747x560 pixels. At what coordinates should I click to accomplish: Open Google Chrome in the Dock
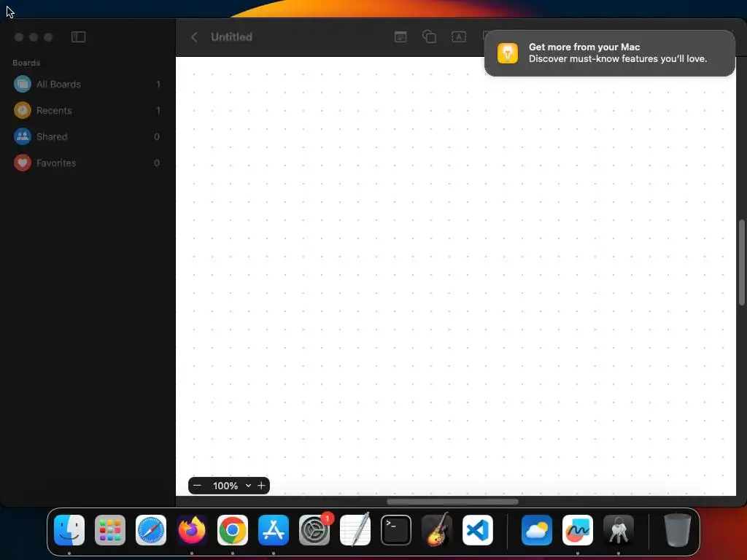pyautogui.click(x=233, y=530)
